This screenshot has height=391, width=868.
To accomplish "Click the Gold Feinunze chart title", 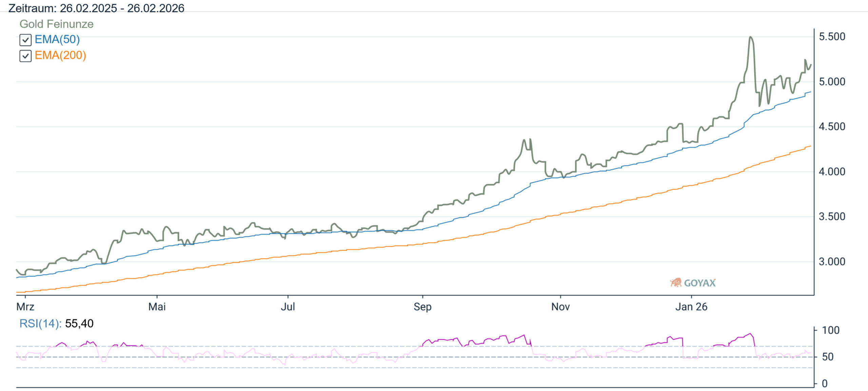I will [x=56, y=24].
